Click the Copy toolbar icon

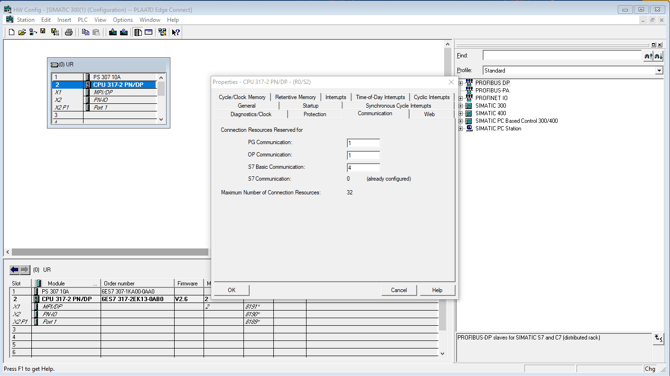click(x=85, y=32)
